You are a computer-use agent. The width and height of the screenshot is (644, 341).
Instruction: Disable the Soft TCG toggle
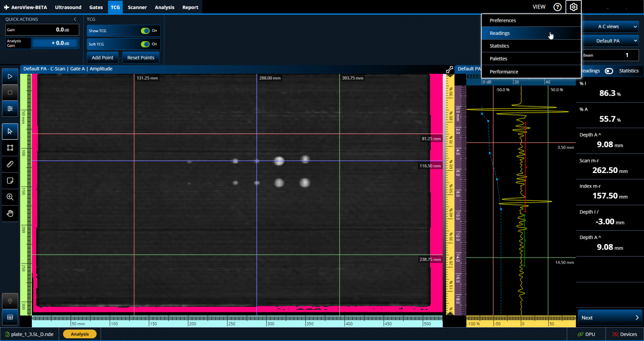point(145,44)
